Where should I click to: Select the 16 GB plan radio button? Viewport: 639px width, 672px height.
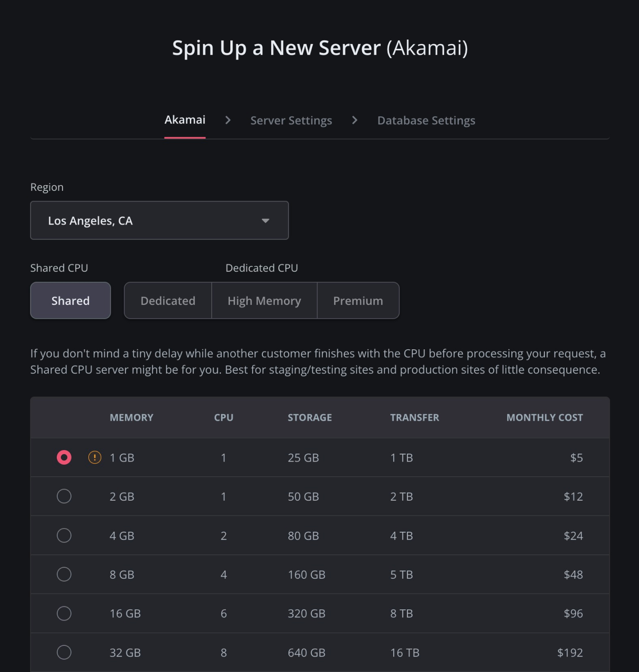point(64,613)
